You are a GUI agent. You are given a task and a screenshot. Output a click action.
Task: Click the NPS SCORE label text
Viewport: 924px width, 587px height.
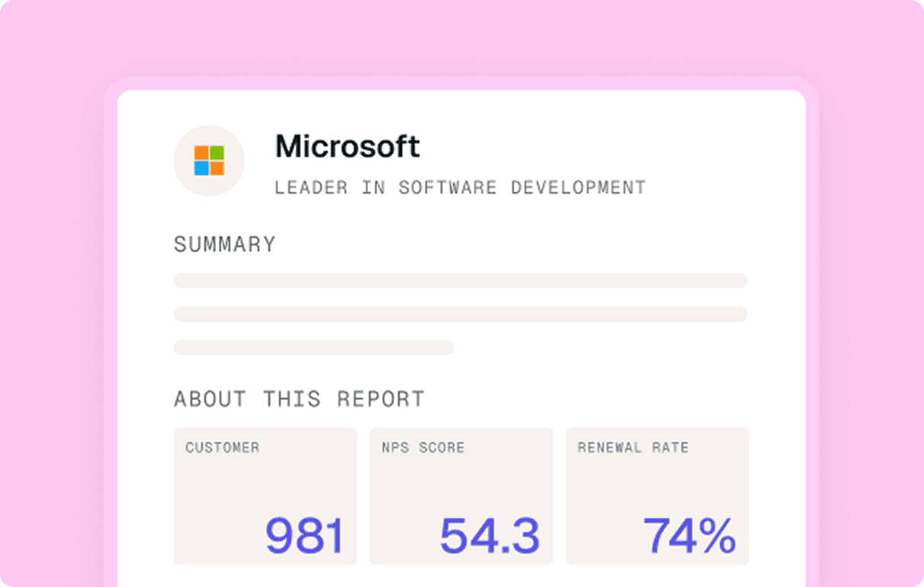point(423,447)
